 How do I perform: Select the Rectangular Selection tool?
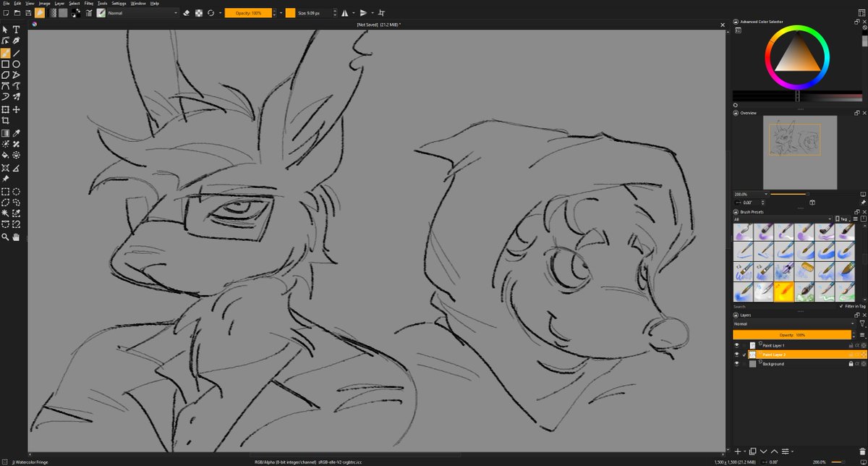[5, 192]
